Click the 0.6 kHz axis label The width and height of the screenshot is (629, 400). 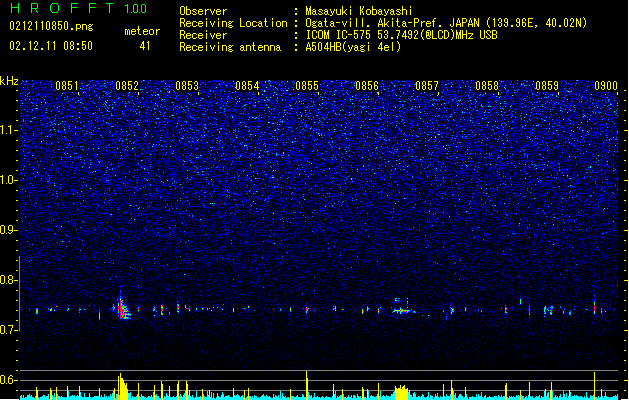(x=8, y=380)
